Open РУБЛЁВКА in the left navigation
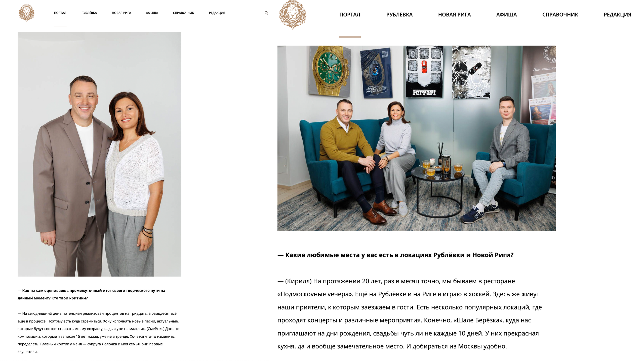The width and height of the screenshot is (644, 361). point(89,13)
